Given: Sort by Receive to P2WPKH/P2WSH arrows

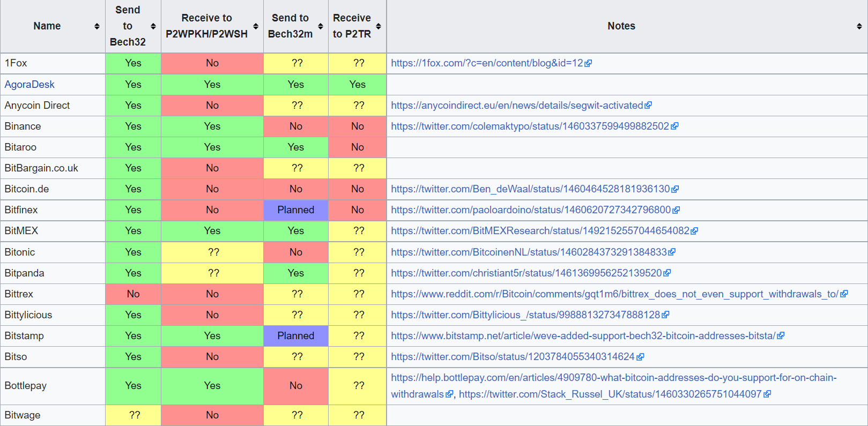Looking at the screenshot, I should [256, 26].
